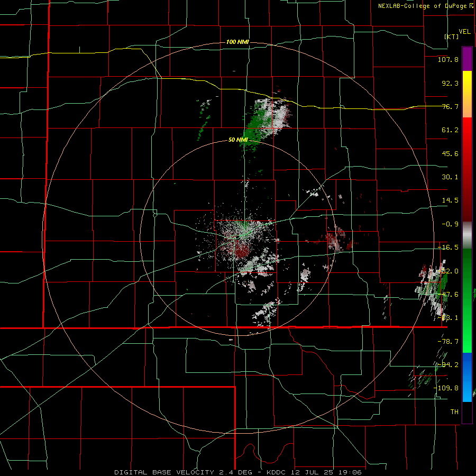
Task: Click the 107.8 legend value
Action: point(448,59)
